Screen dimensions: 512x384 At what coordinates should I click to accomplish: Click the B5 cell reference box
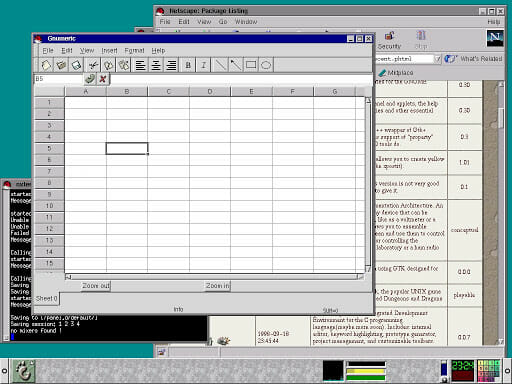pyautogui.click(x=58, y=79)
